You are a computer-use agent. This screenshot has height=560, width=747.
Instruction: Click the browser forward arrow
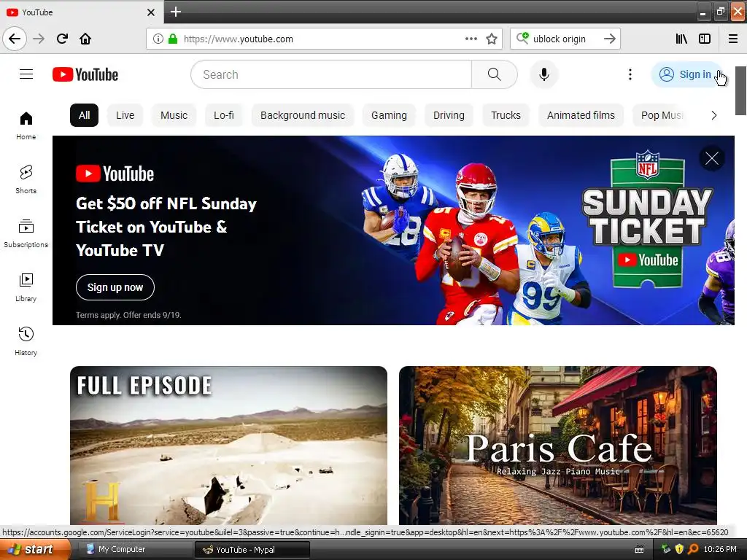39,39
